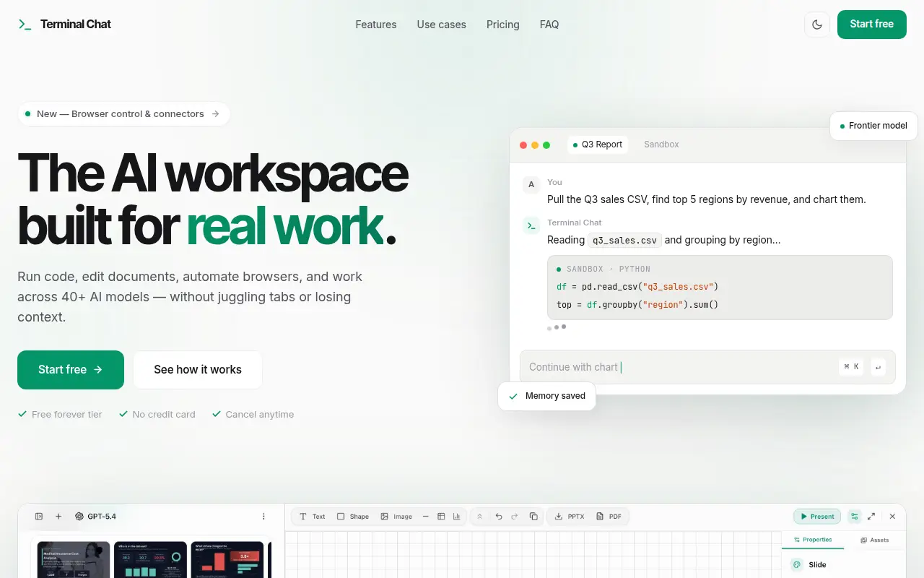Click the duplicate/copy icon

point(533,517)
